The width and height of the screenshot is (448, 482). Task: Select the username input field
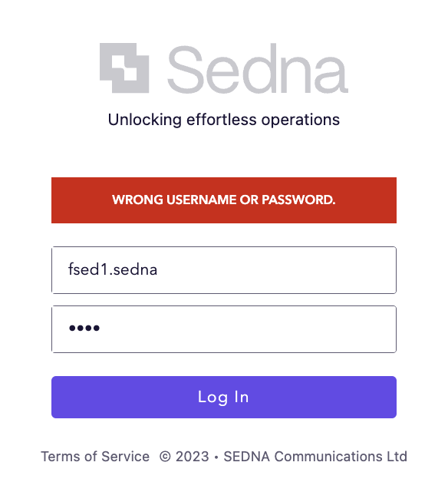224,270
